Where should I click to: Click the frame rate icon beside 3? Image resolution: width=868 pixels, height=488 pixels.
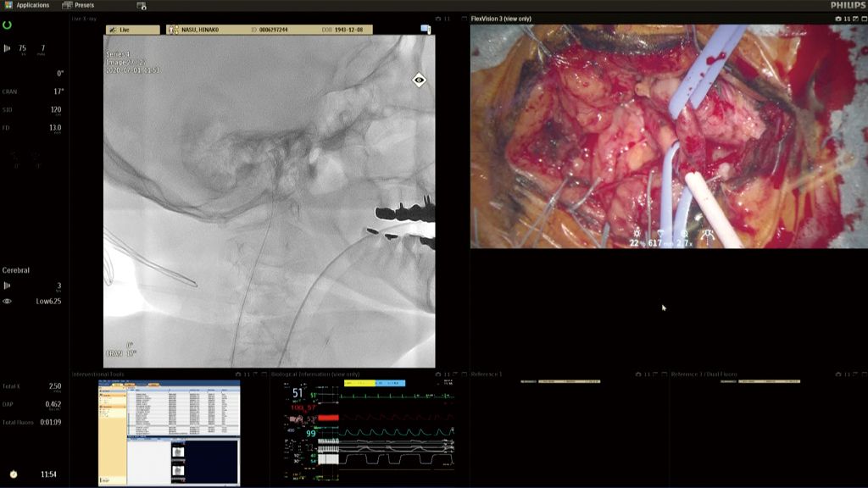point(7,286)
